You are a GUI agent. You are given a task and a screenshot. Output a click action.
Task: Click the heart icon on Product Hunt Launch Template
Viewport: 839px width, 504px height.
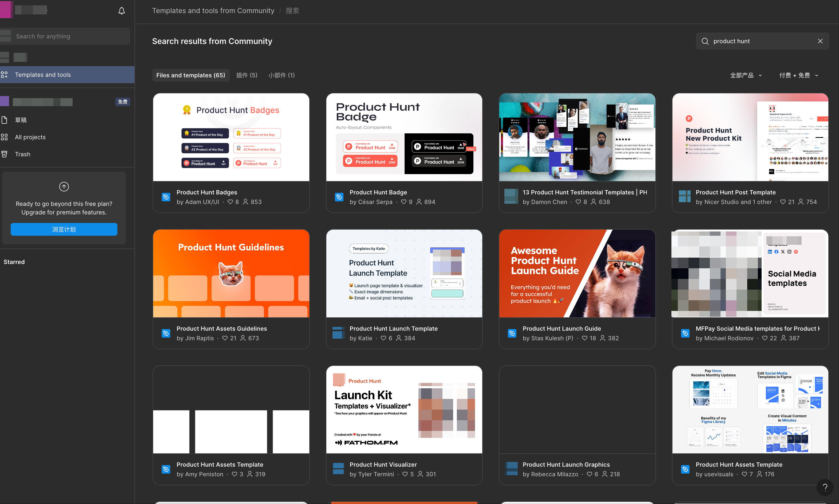[x=383, y=338]
